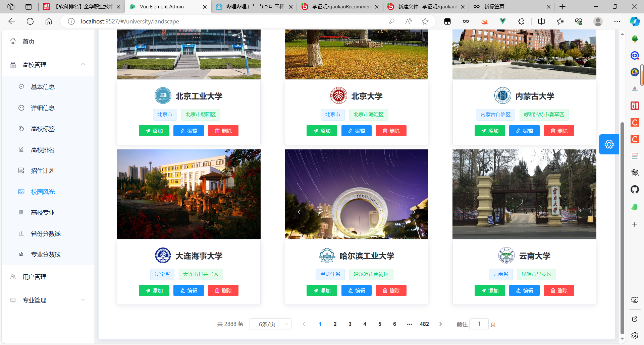Click the 删除 button for 北京大学
This screenshot has width=644, height=345.
pyautogui.click(x=391, y=131)
